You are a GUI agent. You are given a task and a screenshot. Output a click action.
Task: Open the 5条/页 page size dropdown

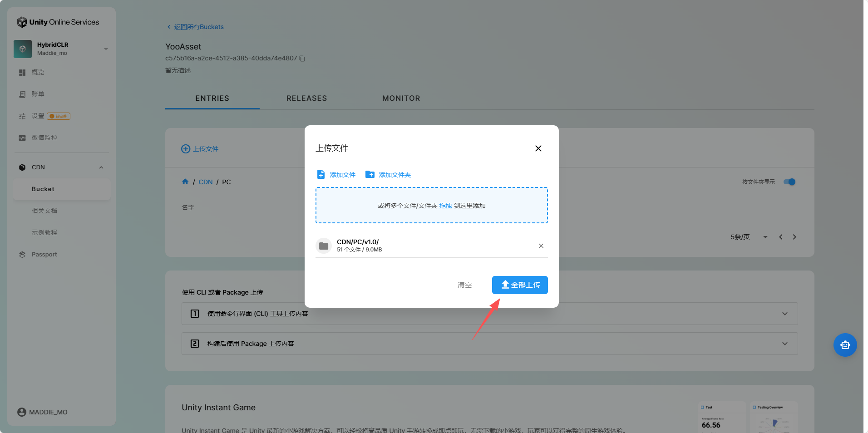(x=749, y=237)
